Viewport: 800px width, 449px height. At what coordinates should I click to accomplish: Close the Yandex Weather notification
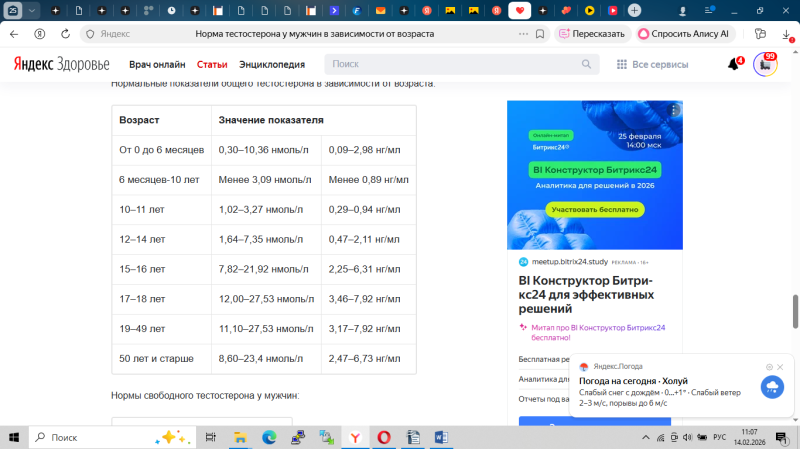pyautogui.click(x=782, y=367)
